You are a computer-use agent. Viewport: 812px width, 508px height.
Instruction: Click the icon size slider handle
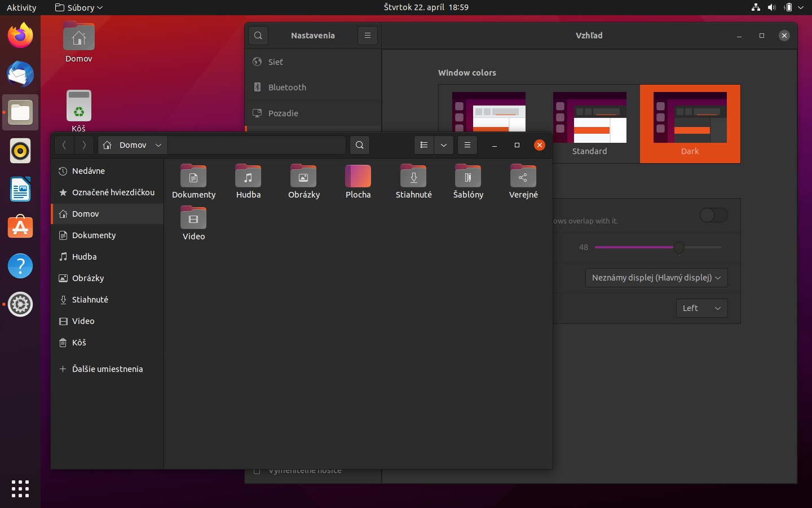click(679, 247)
